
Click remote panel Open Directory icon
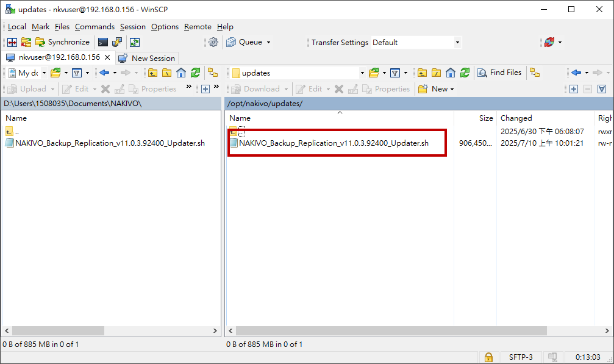374,73
